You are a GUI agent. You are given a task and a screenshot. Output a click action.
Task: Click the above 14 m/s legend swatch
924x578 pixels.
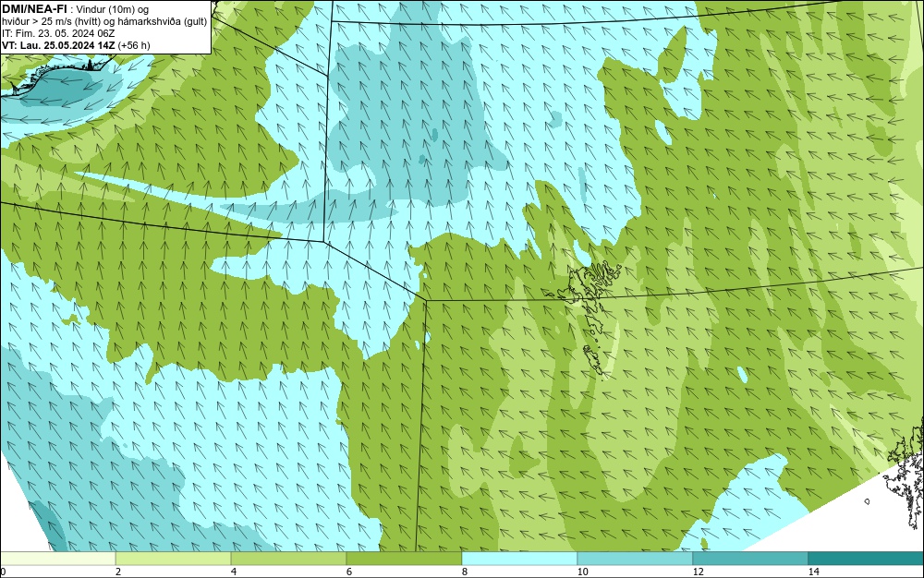pos(867,559)
